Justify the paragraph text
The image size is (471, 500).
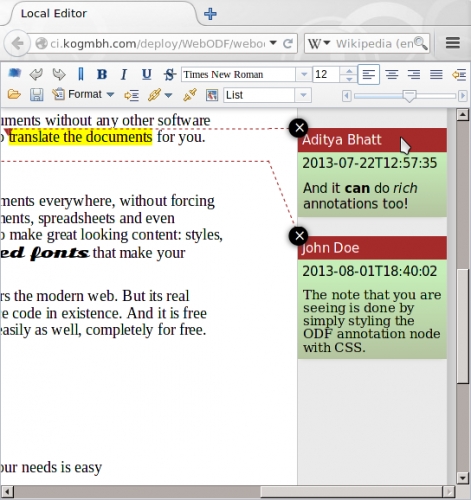436,74
